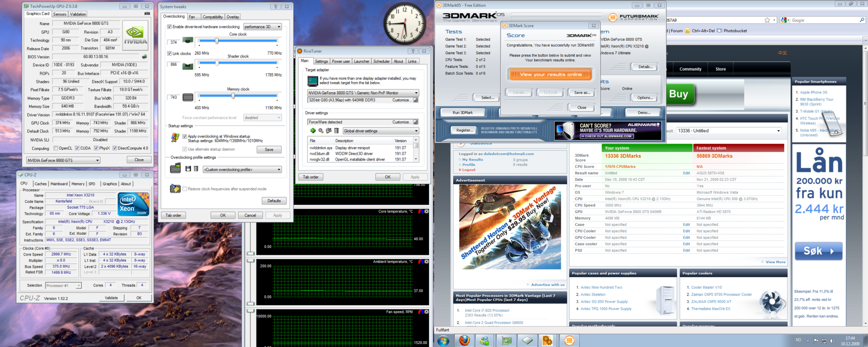
Task: Open the Community menu on Futuremark site
Action: tap(690, 69)
